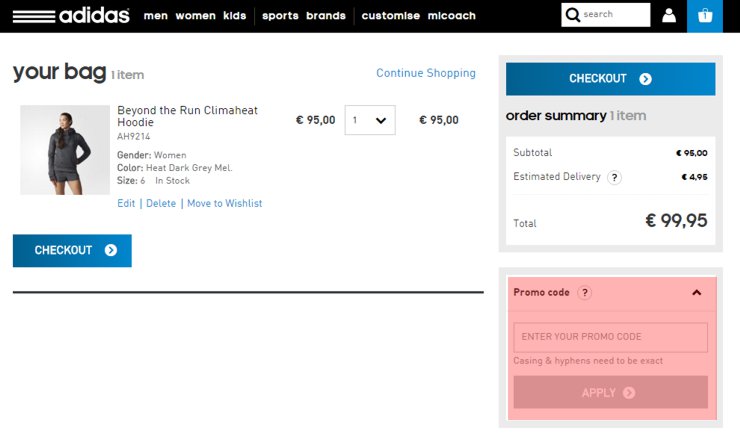Image resolution: width=740 pixels, height=440 pixels.
Task: Open the shopping bag icon in header
Action: tap(705, 16)
